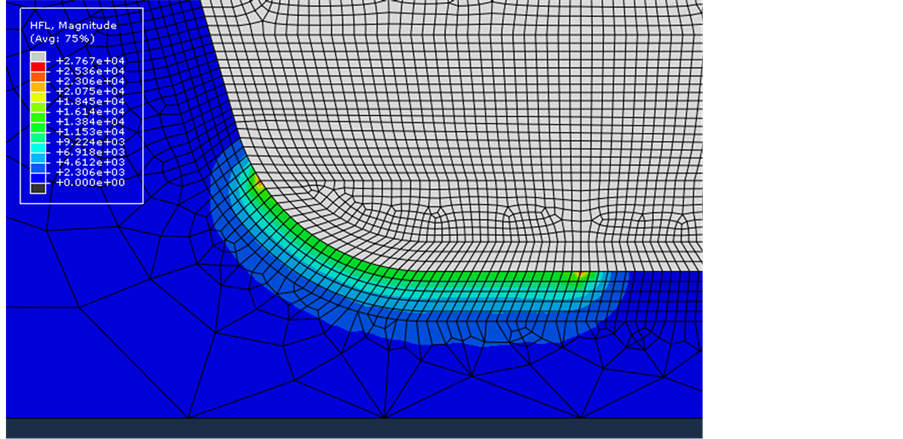Click the HFL, Magnitude legend title
This screenshot has height=439, width=903.
click(73, 25)
